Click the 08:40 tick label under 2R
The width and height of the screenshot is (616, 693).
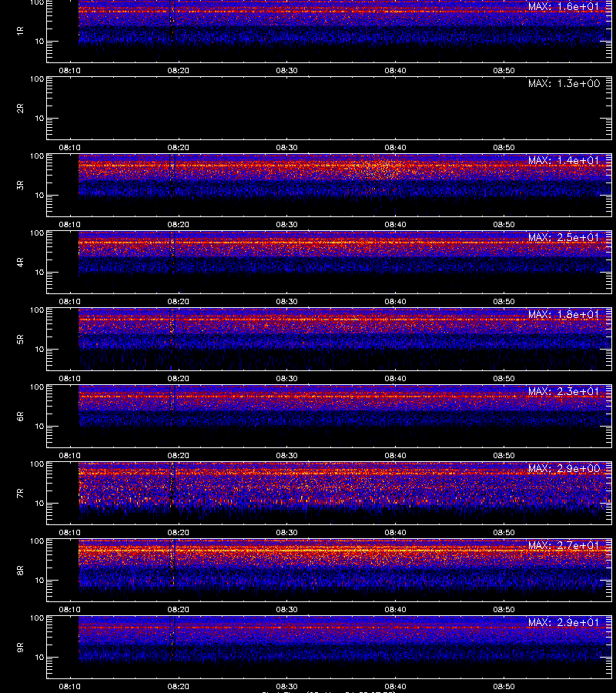click(396, 148)
